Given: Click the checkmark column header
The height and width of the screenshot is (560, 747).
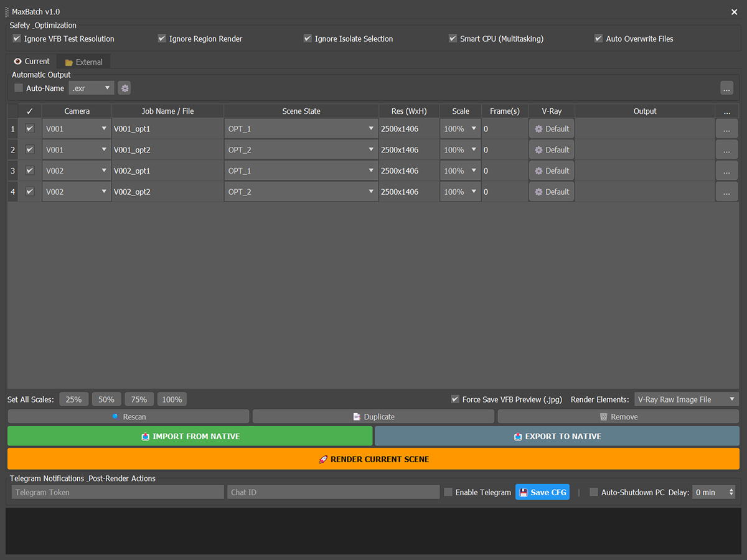Looking at the screenshot, I should point(30,111).
